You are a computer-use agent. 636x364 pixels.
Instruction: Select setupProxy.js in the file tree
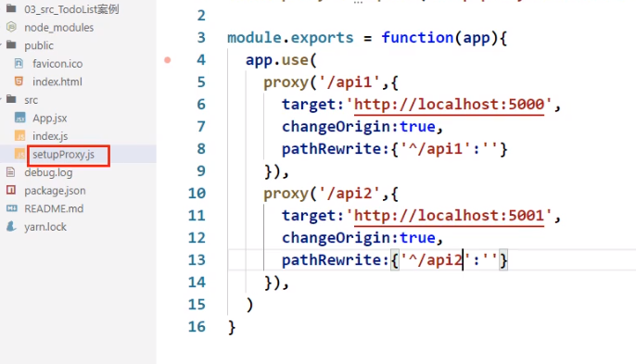pyautogui.click(x=63, y=155)
